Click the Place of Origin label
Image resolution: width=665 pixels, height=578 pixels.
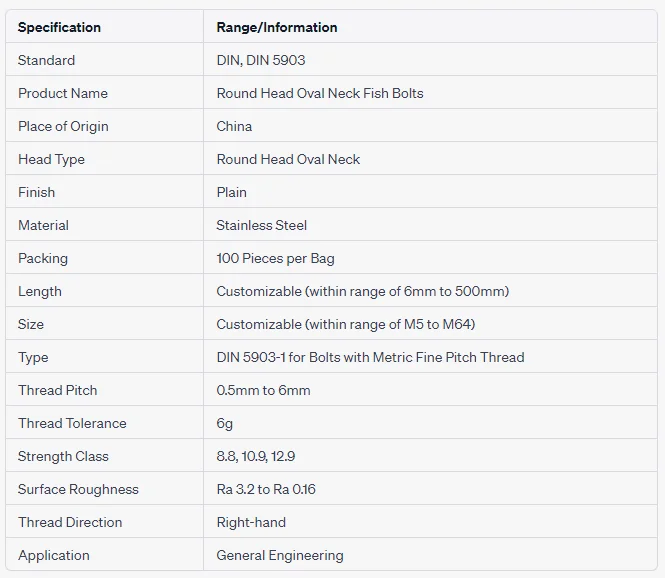tap(63, 126)
